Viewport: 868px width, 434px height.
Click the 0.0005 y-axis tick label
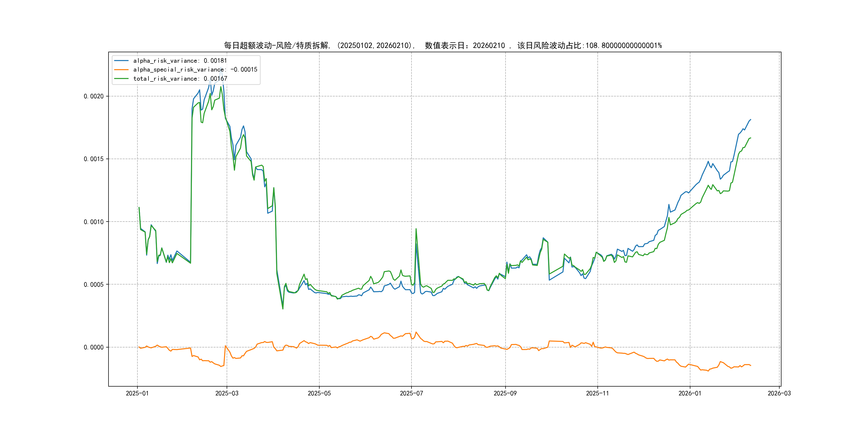tap(94, 285)
